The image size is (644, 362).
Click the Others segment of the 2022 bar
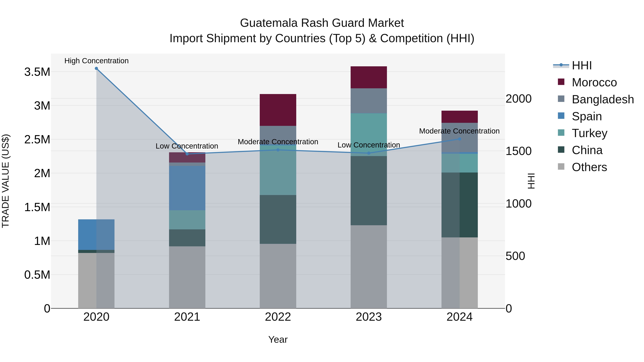pyautogui.click(x=278, y=276)
